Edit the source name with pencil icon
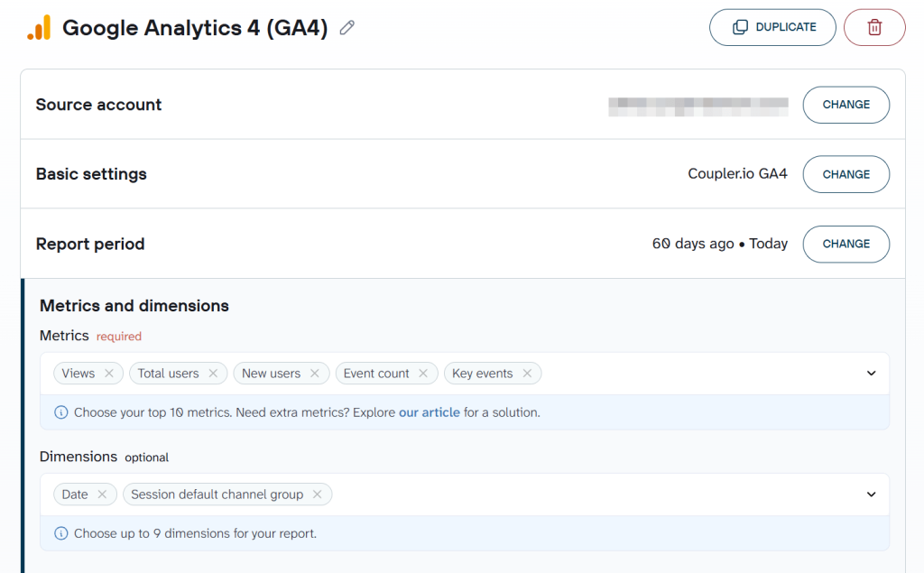 (347, 28)
